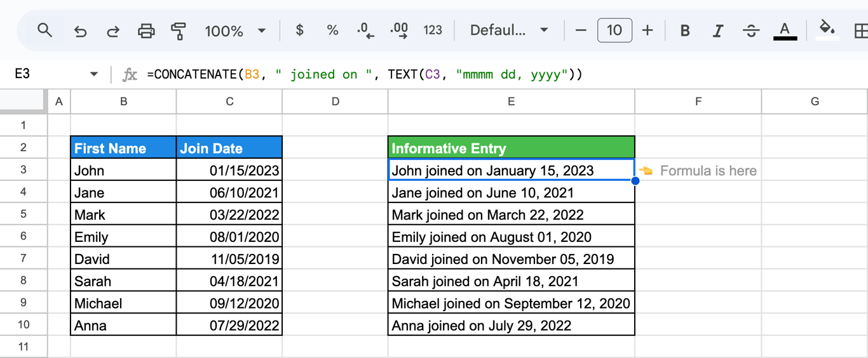This screenshot has height=358, width=868.
Task: Click the select-all corner box
Action: point(24,102)
